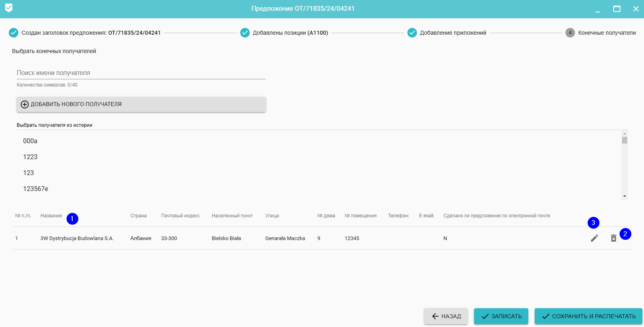This screenshot has width=644, height=327.
Task: Click blue annotation marker number 3
Action: pos(593,223)
